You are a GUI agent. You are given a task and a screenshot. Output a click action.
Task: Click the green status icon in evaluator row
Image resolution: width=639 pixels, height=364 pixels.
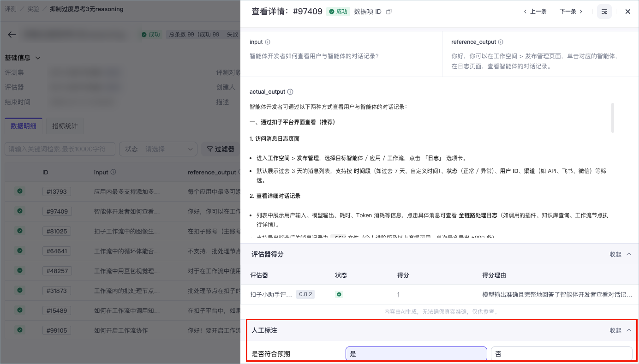tap(339, 294)
